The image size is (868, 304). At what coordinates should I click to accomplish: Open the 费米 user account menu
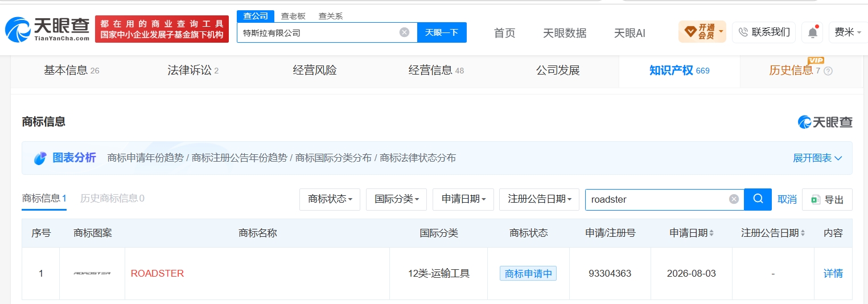click(848, 32)
